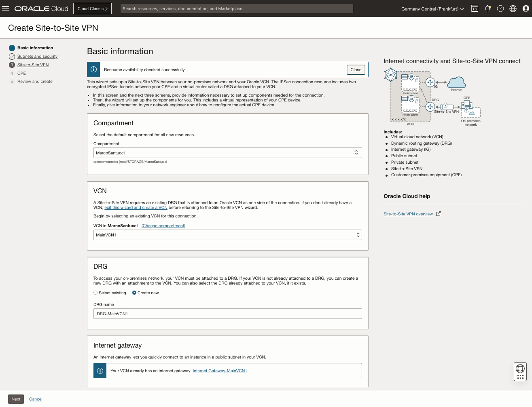The image size is (532, 407).
Task: Open the navigation hamburger menu
Action: point(6,8)
